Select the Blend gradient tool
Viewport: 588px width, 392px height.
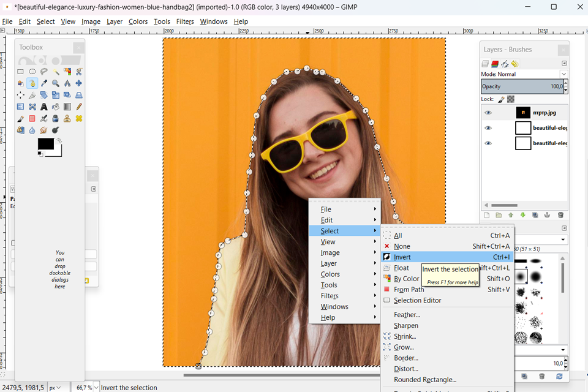point(67,107)
